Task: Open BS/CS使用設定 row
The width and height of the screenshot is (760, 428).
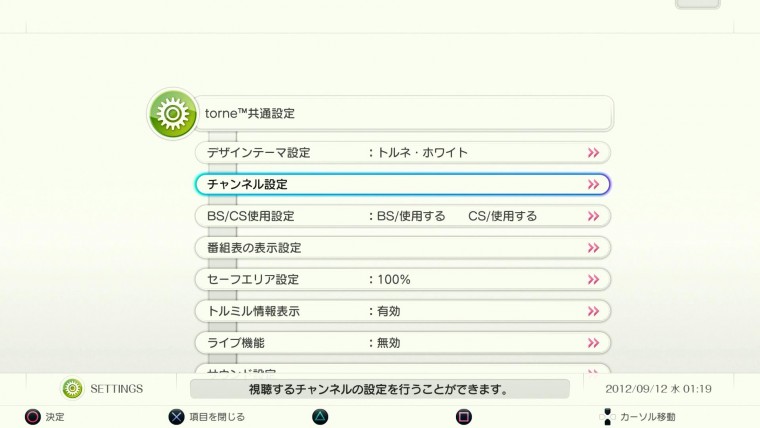Action: [401, 216]
